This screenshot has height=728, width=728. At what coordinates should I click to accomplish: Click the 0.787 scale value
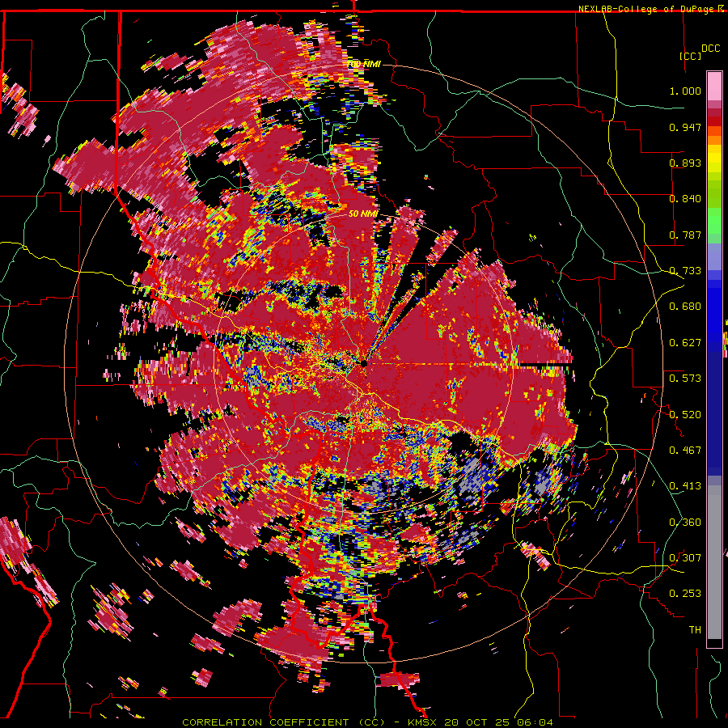click(685, 235)
